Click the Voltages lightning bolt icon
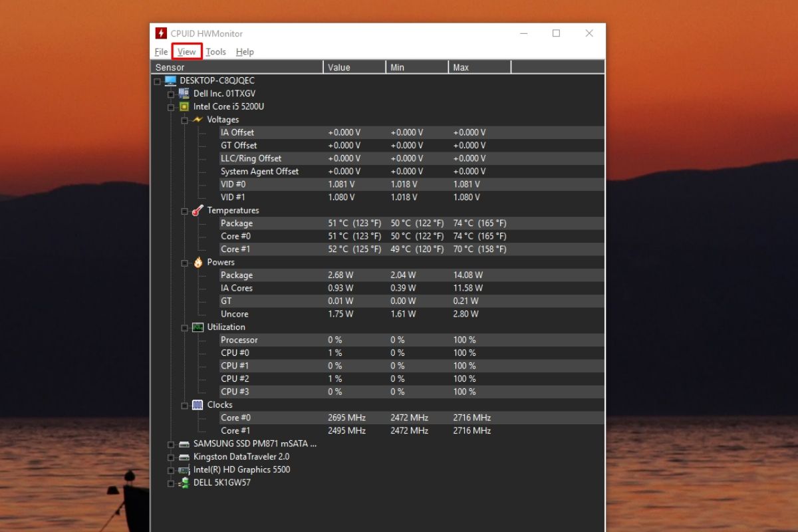 click(x=198, y=120)
